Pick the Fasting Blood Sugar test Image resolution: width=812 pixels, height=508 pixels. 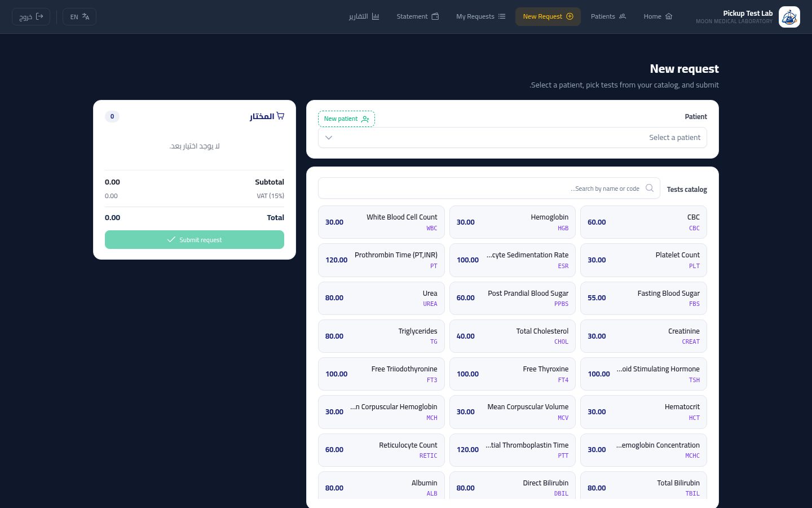point(643,298)
